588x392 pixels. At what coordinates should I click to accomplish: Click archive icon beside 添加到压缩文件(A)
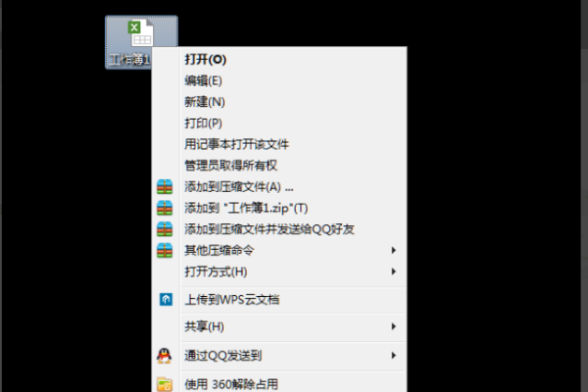click(165, 187)
